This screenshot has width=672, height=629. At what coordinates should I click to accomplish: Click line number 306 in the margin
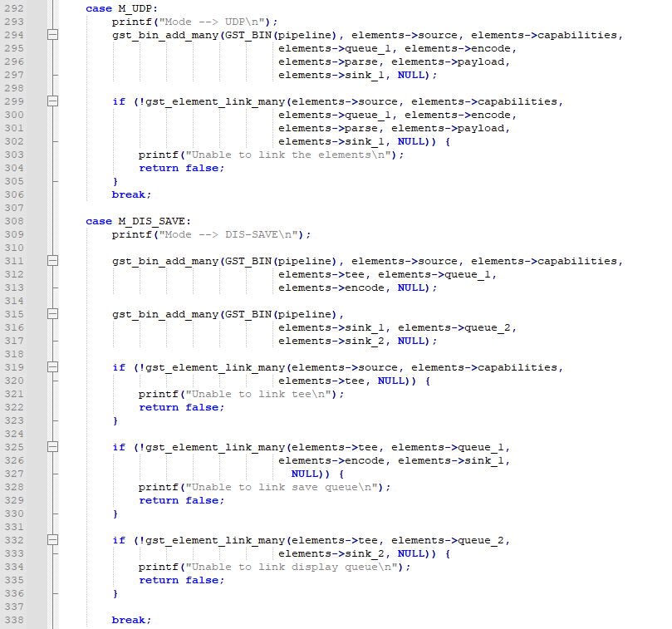point(14,194)
